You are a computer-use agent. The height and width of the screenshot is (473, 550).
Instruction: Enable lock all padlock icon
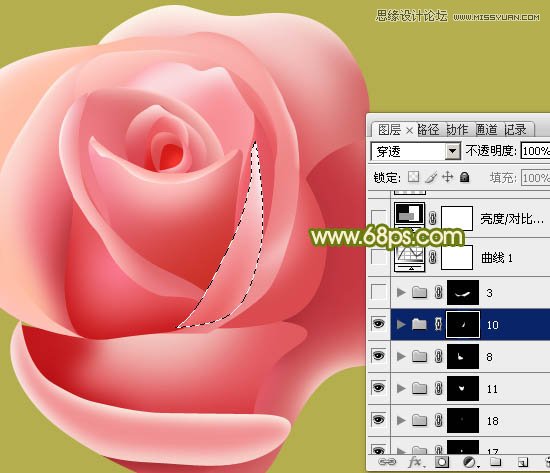[x=465, y=177]
